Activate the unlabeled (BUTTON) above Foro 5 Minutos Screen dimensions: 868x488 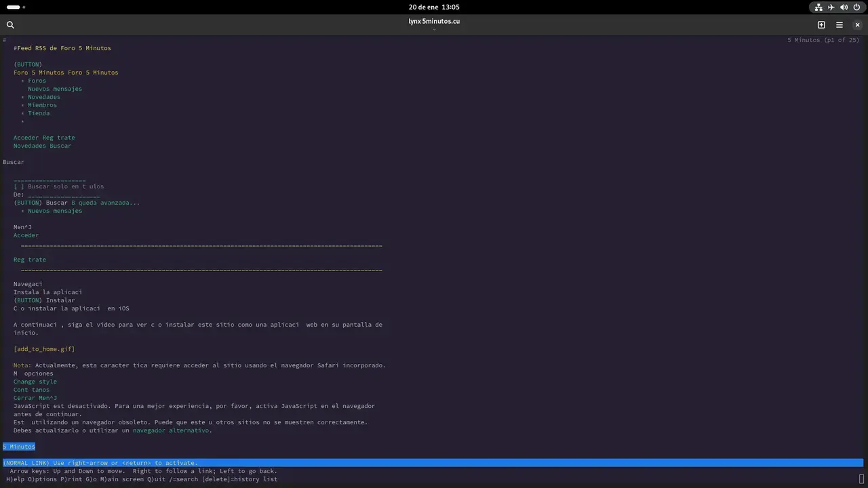point(28,64)
